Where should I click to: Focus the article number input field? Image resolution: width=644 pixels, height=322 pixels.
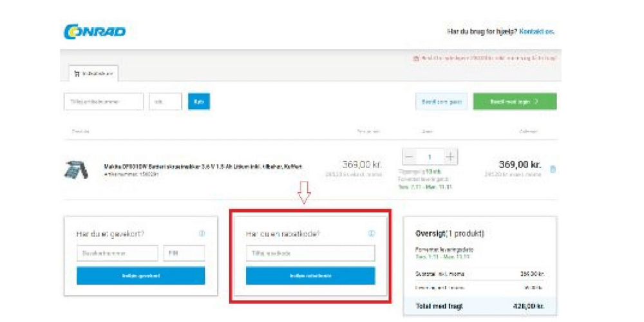[x=103, y=102]
